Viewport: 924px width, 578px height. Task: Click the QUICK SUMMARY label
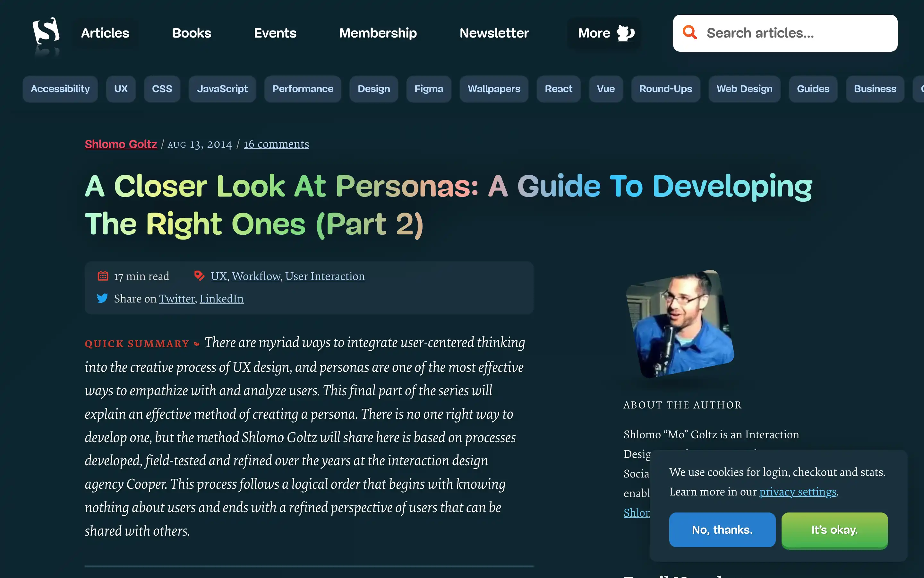137,344
